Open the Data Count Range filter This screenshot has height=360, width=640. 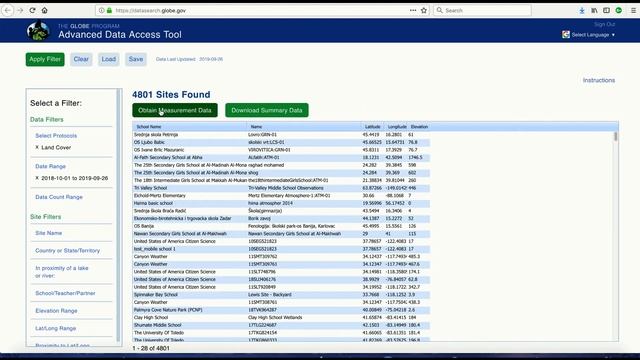point(59,197)
